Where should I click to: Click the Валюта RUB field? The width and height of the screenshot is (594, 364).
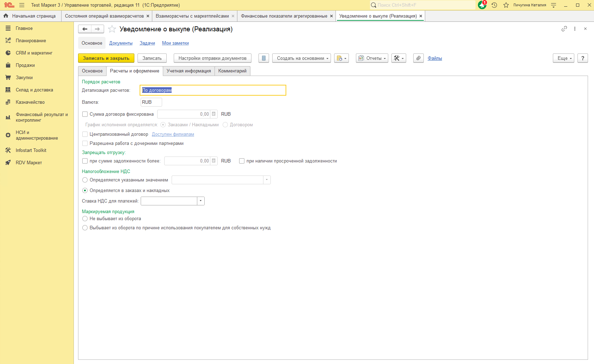[x=151, y=102]
